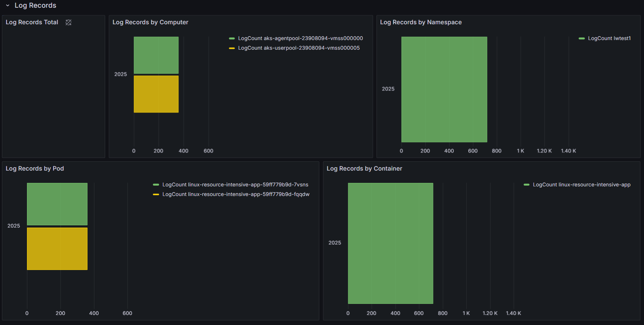Open the Log Records by Namespace panel title

pyautogui.click(x=421, y=22)
